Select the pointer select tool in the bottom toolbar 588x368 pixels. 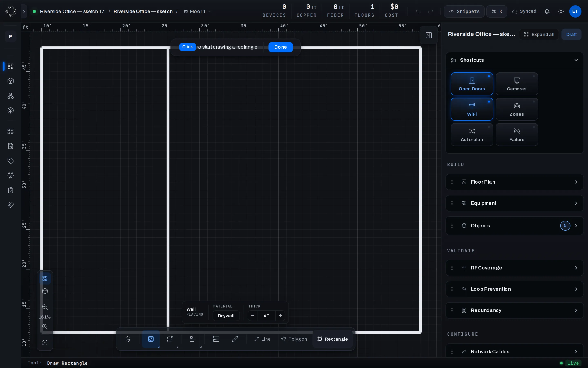point(128,339)
